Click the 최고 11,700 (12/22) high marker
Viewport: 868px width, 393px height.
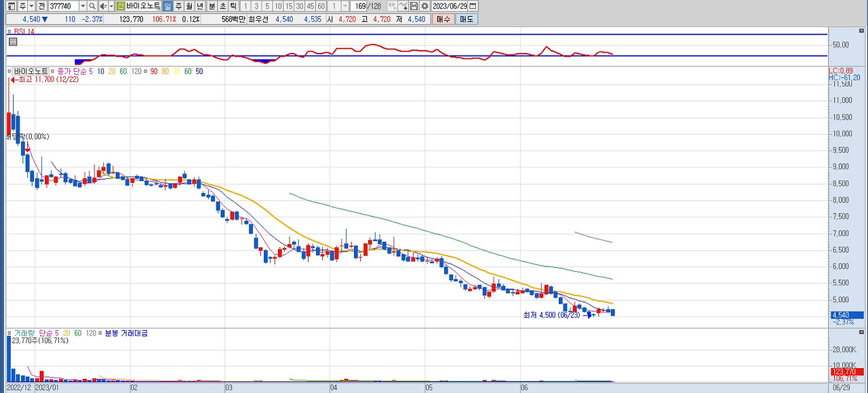[x=45, y=80]
